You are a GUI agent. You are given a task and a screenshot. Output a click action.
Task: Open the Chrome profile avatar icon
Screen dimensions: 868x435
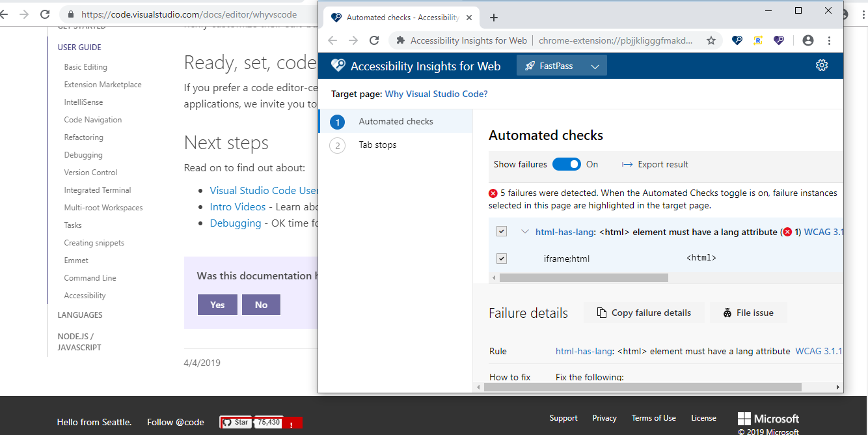pos(807,40)
